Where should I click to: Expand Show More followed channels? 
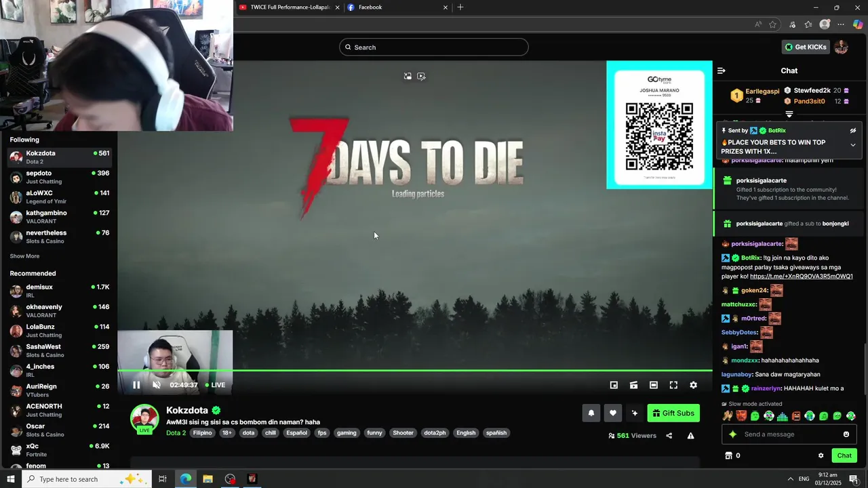(x=24, y=256)
